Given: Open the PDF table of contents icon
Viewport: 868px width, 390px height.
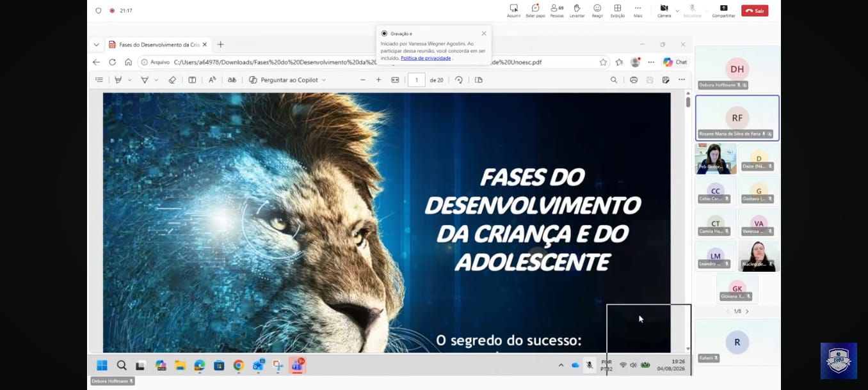Looking at the screenshot, I should point(99,80).
